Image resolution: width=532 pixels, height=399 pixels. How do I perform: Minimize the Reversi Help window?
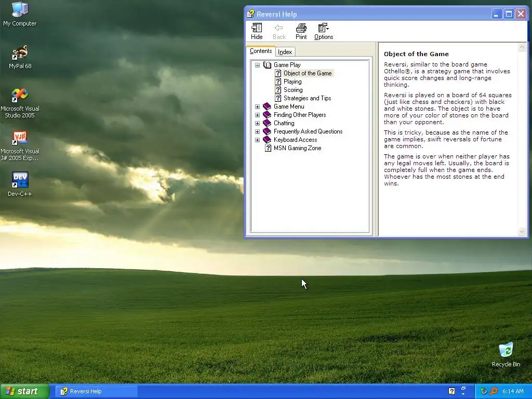(x=496, y=14)
